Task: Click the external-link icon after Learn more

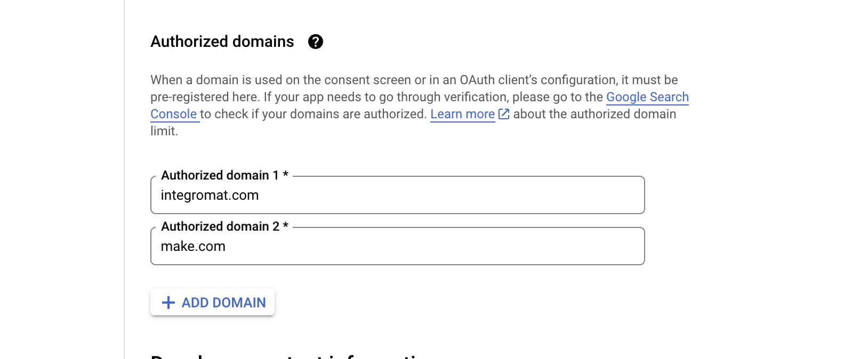Action: click(x=504, y=114)
